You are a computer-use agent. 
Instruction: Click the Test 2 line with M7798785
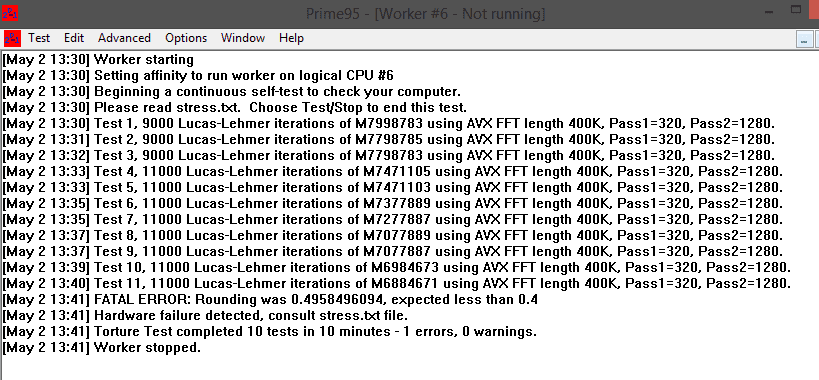click(389, 140)
